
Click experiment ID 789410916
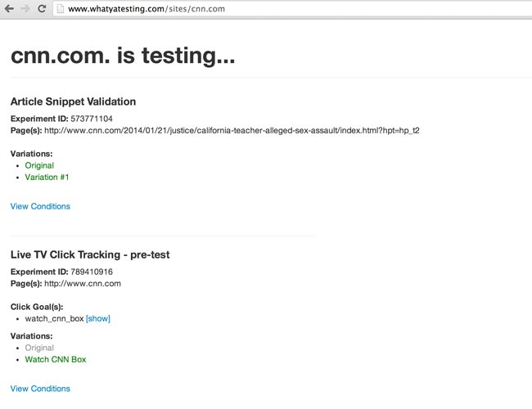pos(92,272)
